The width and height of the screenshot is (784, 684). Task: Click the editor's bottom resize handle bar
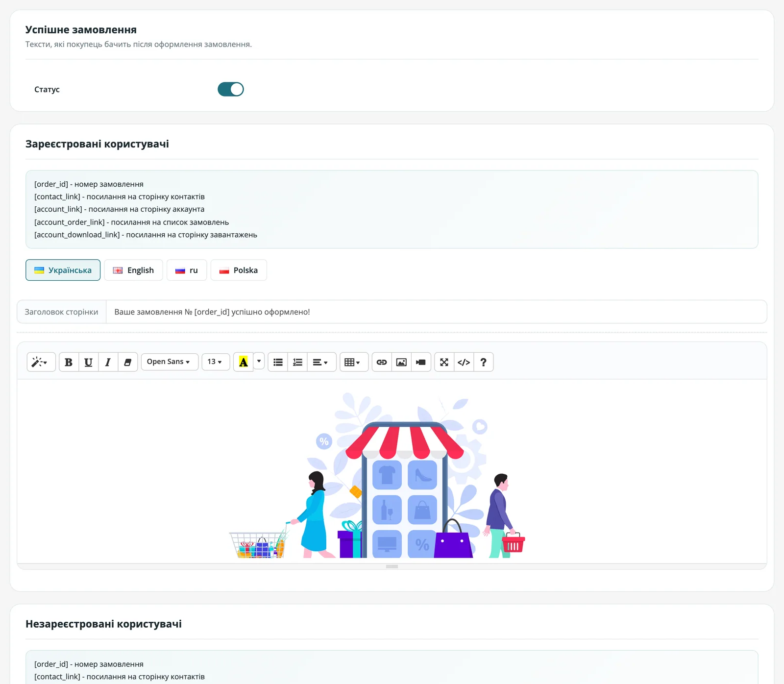pyautogui.click(x=392, y=566)
